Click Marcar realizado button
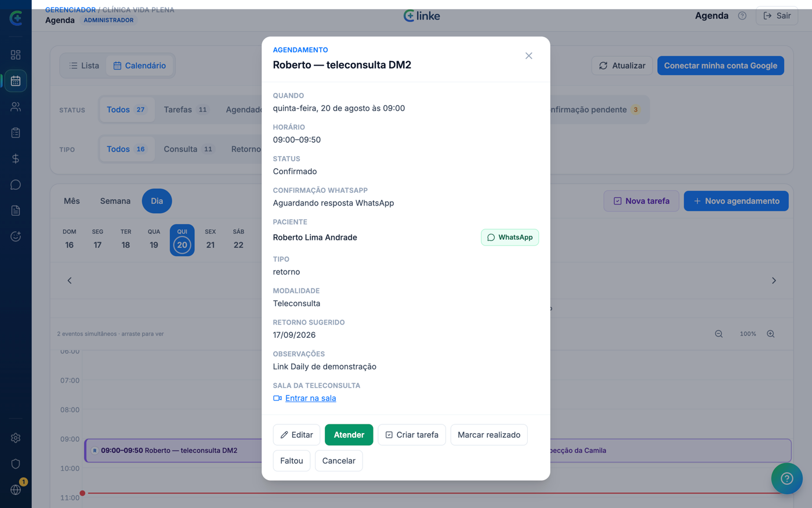This screenshot has width=812, height=508. pos(489,435)
